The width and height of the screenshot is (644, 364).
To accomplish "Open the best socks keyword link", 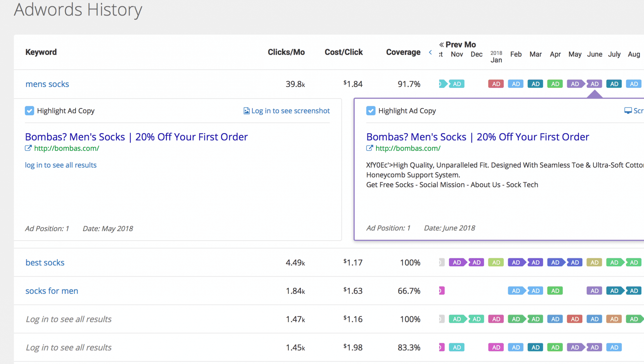I will coord(45,263).
